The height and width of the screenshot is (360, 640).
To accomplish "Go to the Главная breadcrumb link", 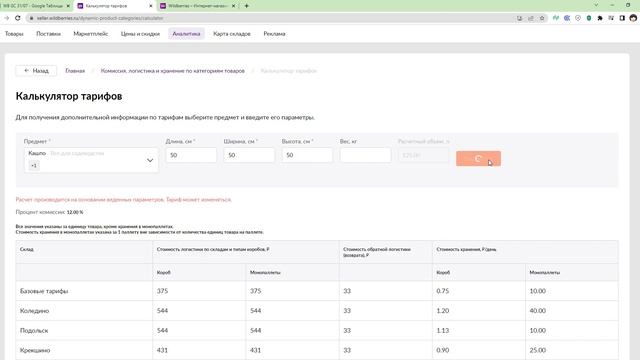I will [x=75, y=71].
